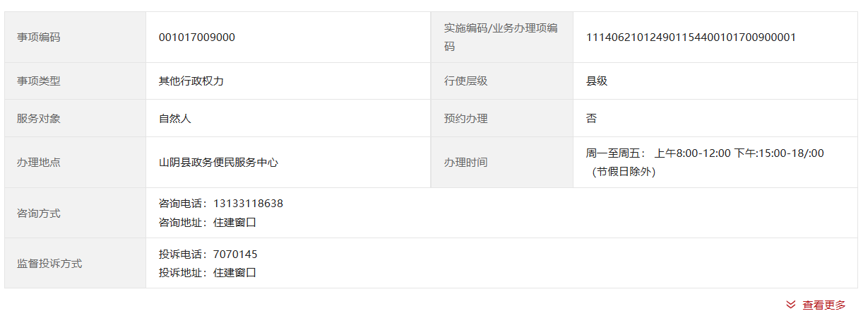Select the 自然人 value
The height and width of the screenshot is (316, 868).
175,119
